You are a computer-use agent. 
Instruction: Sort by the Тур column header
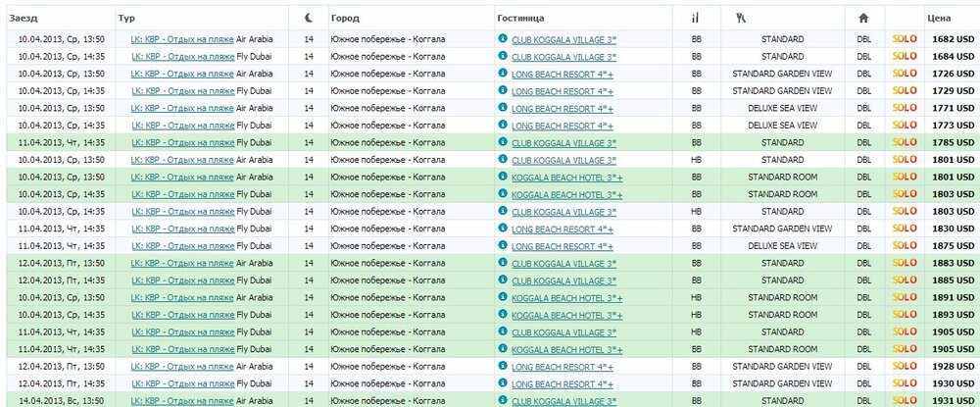(x=126, y=18)
